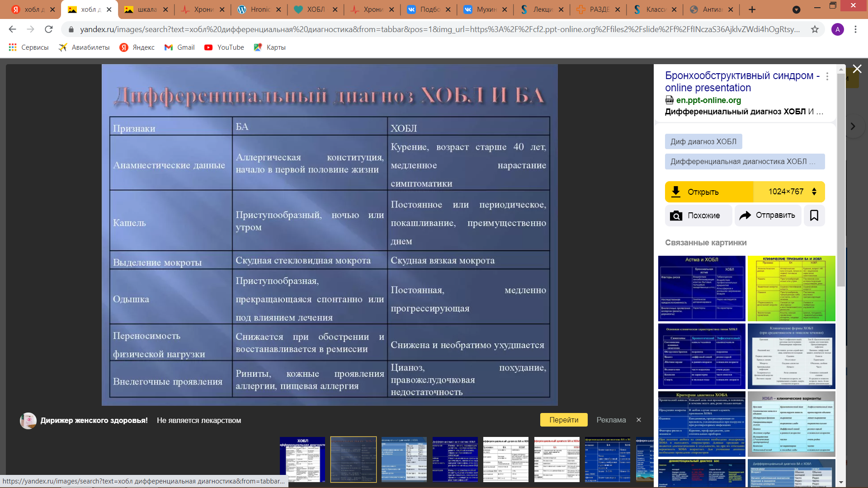Go forward in browser history
868x488 pixels.
click(30, 29)
